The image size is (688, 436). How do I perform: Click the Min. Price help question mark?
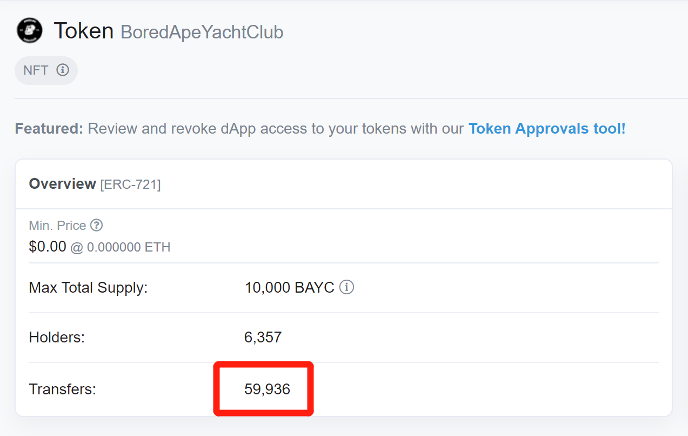pos(96,225)
